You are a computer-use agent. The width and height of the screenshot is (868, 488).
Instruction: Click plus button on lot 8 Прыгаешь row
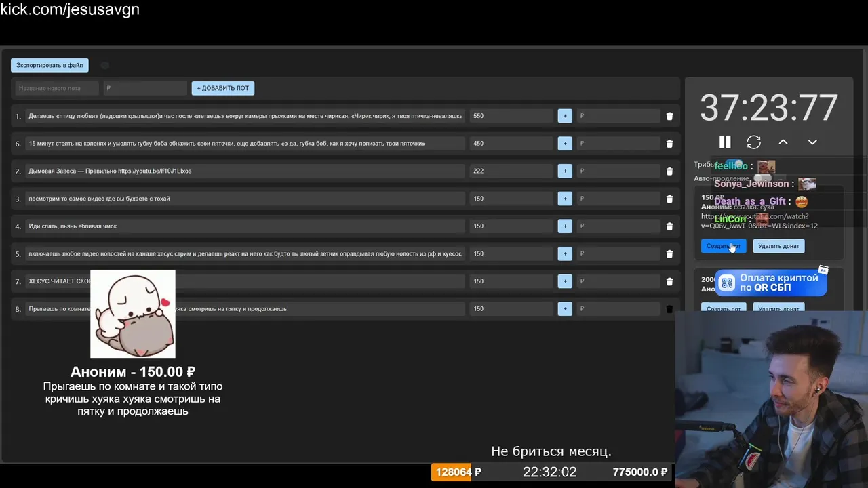point(565,309)
